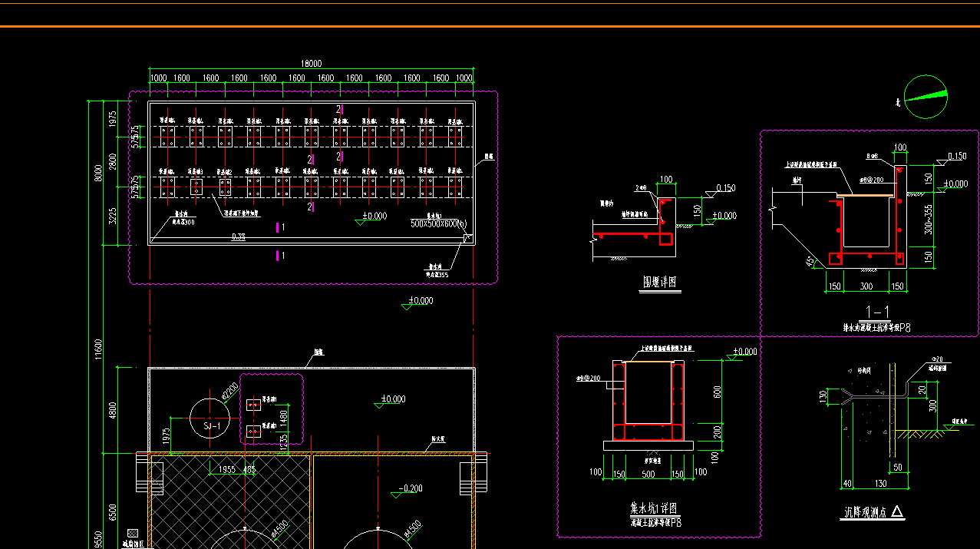Select the north arrow compass symbol
This screenshot has width=980, height=549.
click(x=926, y=97)
